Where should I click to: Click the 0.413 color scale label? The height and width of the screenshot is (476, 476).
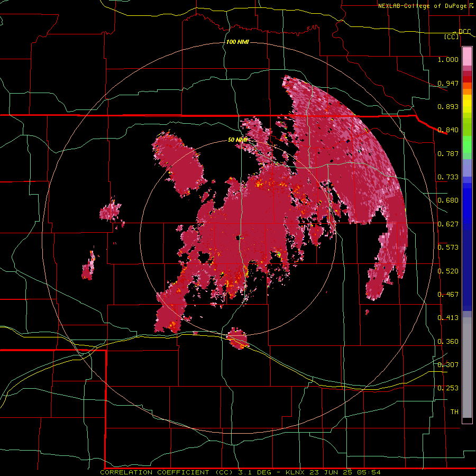pos(448,318)
